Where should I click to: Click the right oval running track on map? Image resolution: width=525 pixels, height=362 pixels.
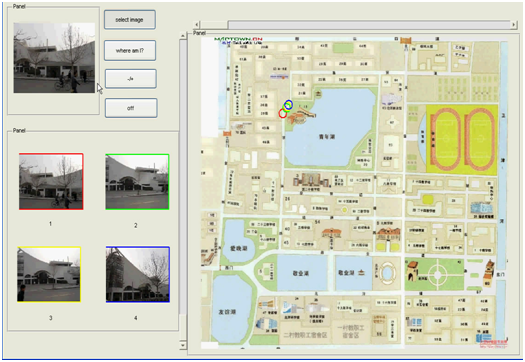pos(479,138)
